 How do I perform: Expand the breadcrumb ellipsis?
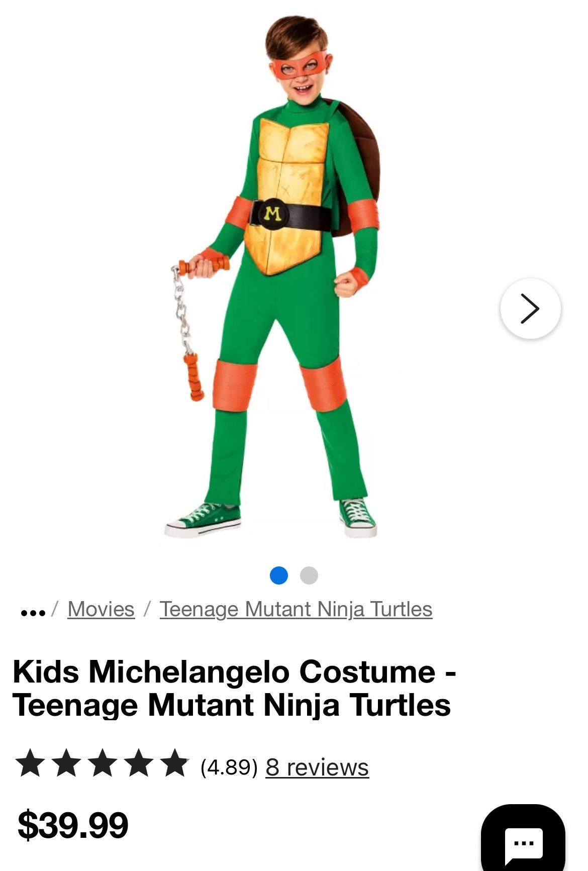pos(33,611)
